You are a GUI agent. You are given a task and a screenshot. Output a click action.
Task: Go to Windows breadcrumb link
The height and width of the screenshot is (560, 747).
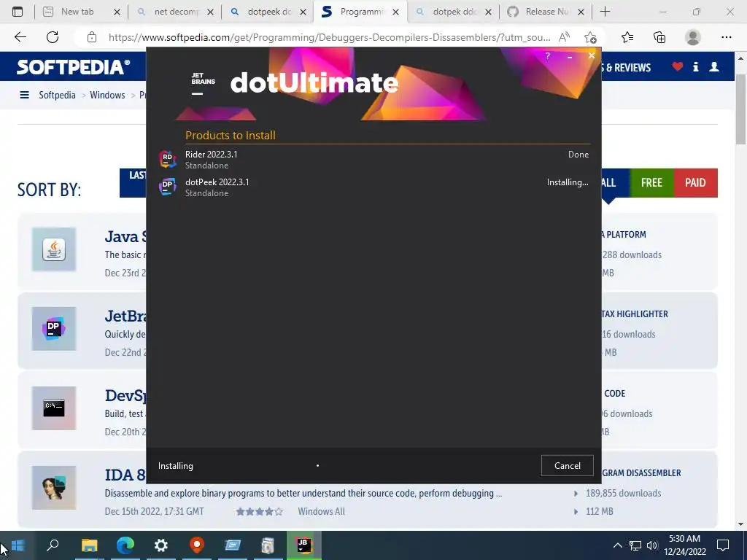107,95
